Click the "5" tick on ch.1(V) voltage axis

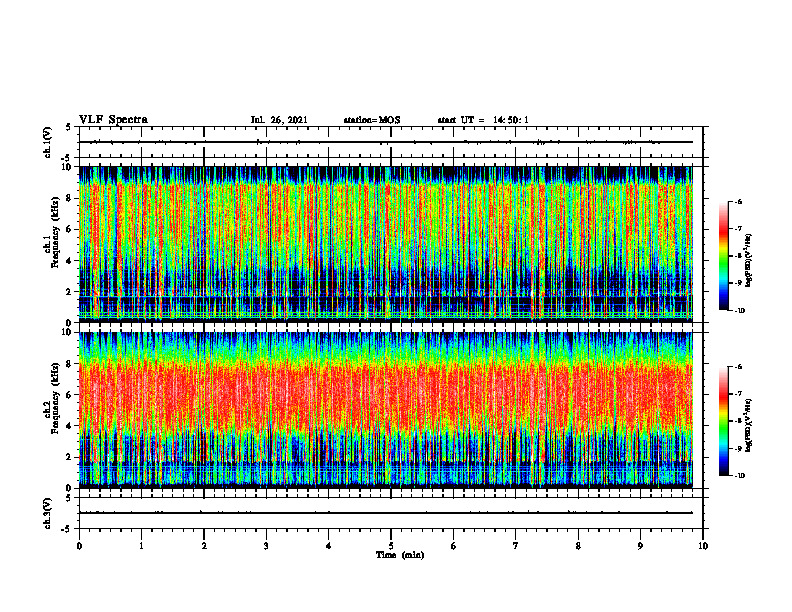coord(69,127)
